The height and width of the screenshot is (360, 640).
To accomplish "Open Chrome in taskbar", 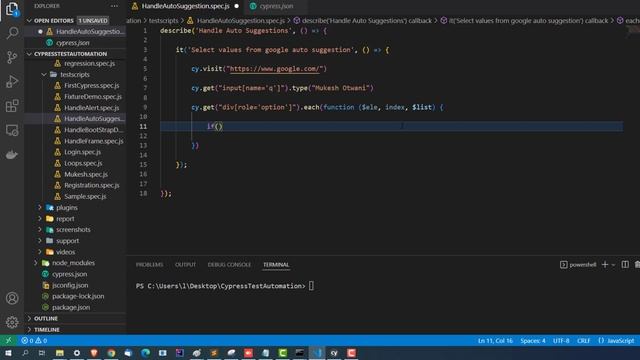I will [x=111, y=353].
